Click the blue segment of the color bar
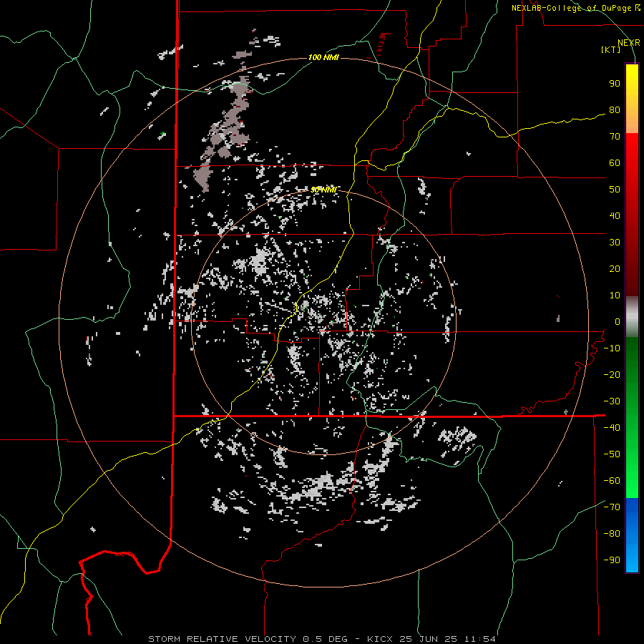The image size is (644, 644). 632,535
